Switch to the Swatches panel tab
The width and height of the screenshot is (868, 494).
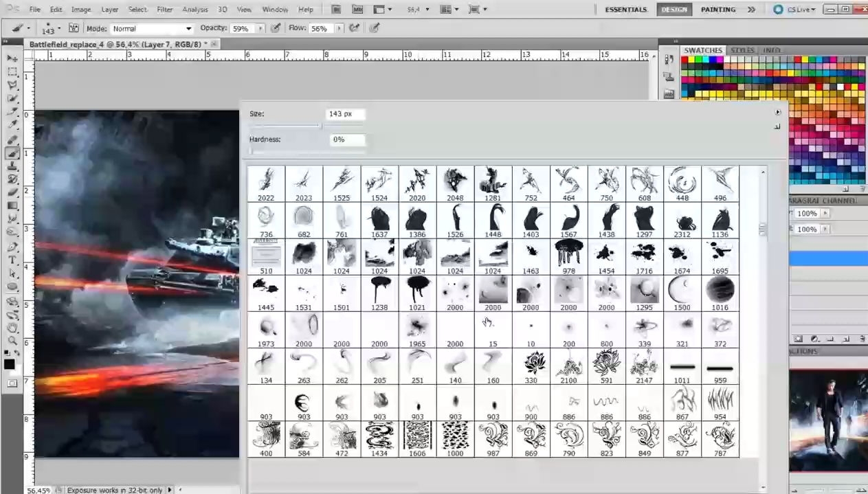(703, 50)
